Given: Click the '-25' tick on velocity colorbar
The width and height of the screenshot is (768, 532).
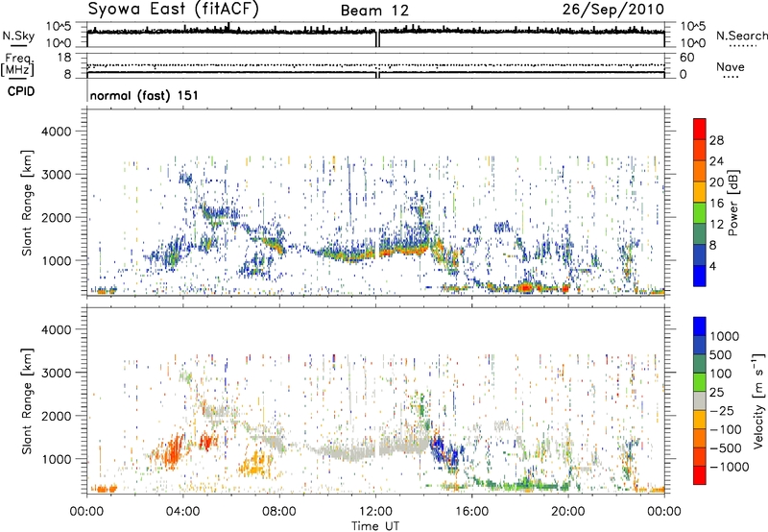Looking at the screenshot, I should pos(722,411).
